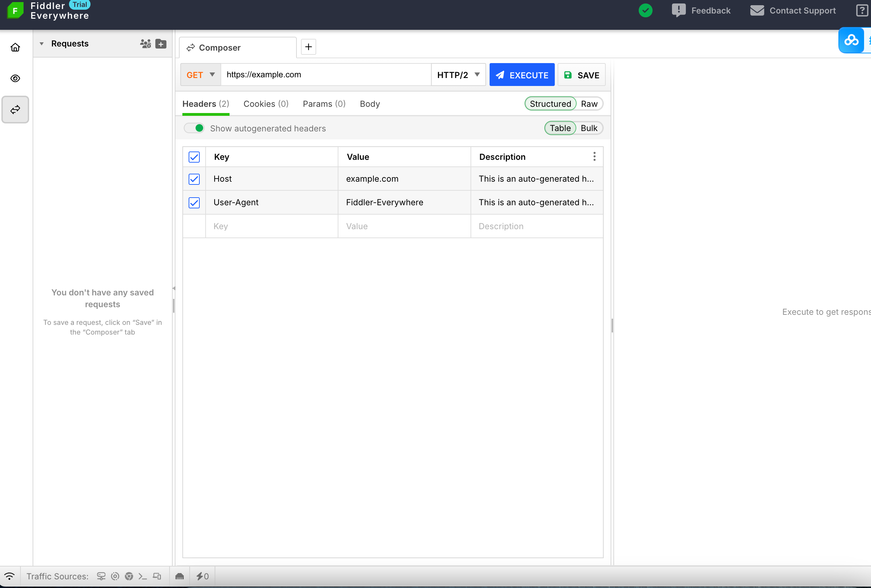Open the help question mark icon

click(862, 10)
